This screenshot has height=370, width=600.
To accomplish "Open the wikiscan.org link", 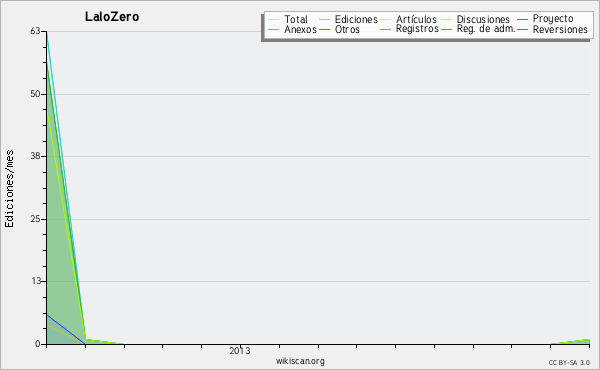I will point(300,361).
